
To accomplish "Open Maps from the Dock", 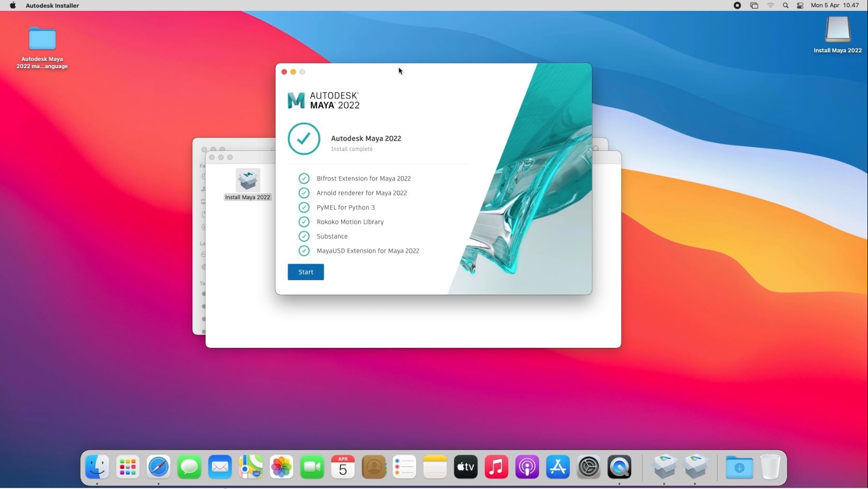I will [251, 467].
